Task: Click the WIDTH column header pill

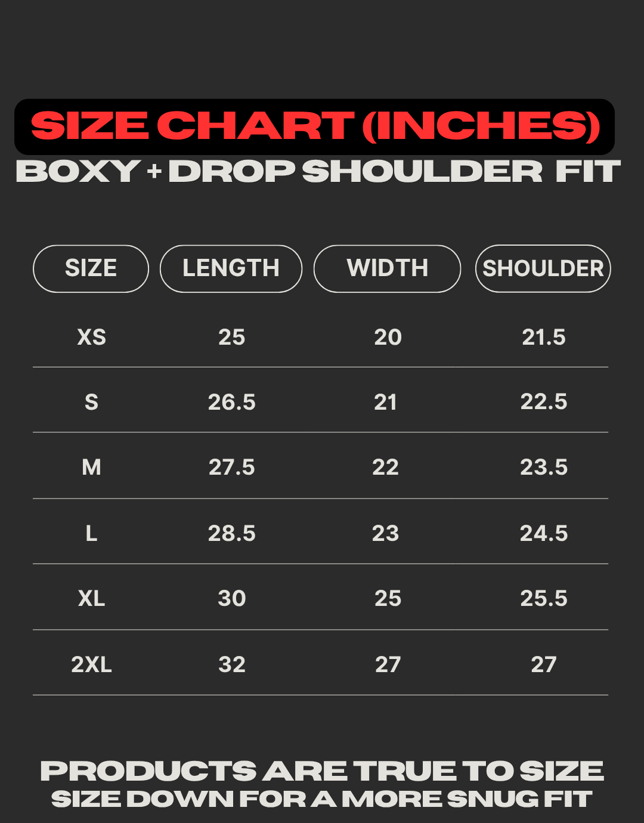Action: (387, 268)
